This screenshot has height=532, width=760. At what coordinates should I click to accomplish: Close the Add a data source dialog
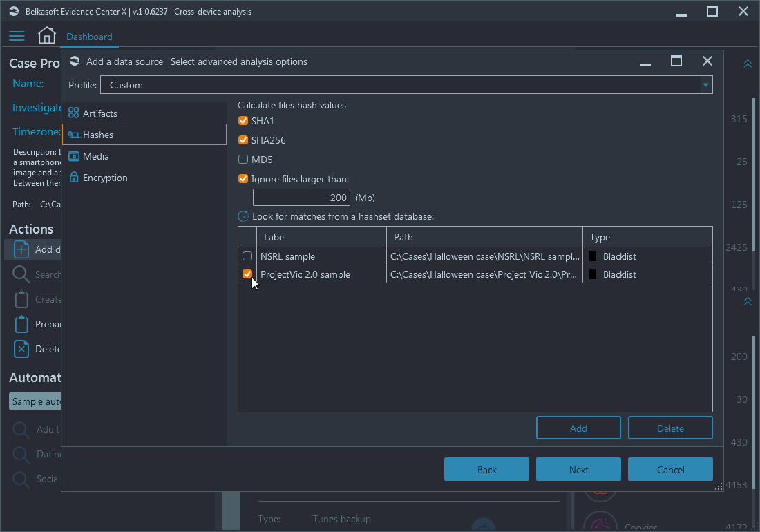coord(707,61)
